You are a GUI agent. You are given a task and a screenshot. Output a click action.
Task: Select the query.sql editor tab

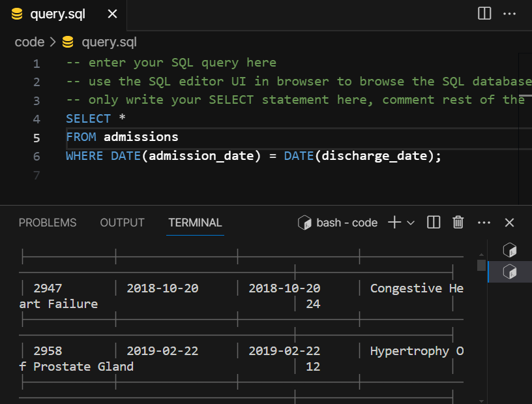[63, 14]
